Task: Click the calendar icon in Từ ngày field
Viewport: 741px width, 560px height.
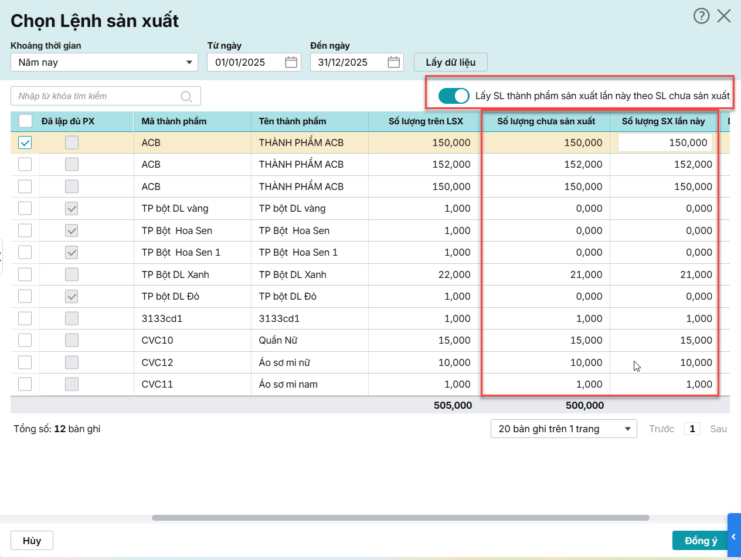Action: [x=291, y=62]
